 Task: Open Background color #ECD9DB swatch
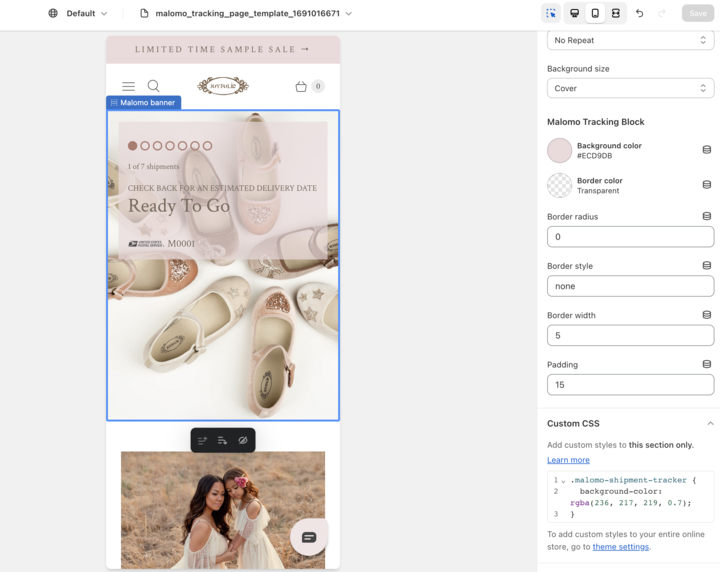point(559,150)
